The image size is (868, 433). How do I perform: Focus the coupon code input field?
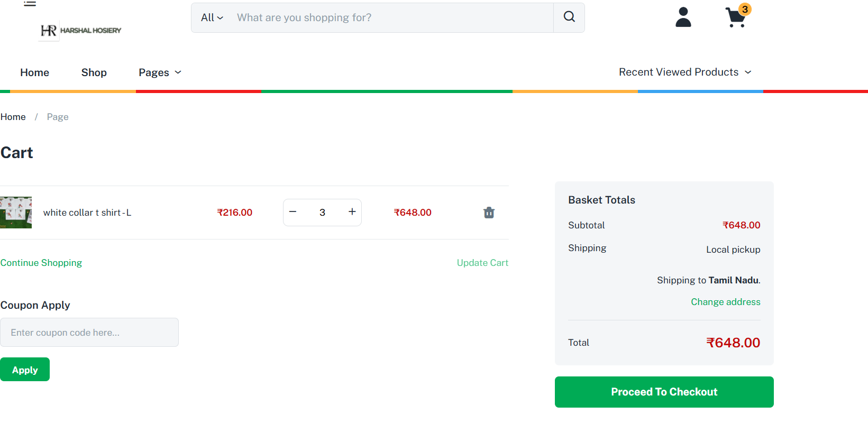(89, 333)
